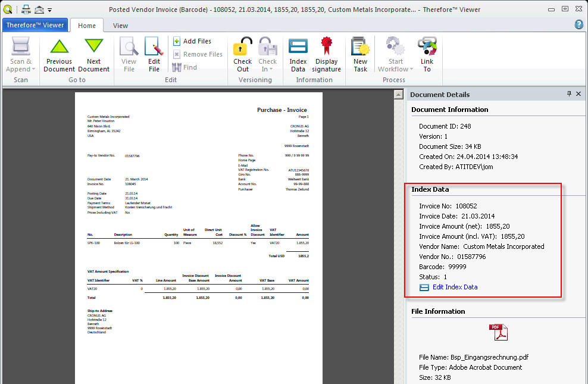The height and width of the screenshot is (384, 588).
Task: Select the Scan & Append tool
Action: click(20, 52)
